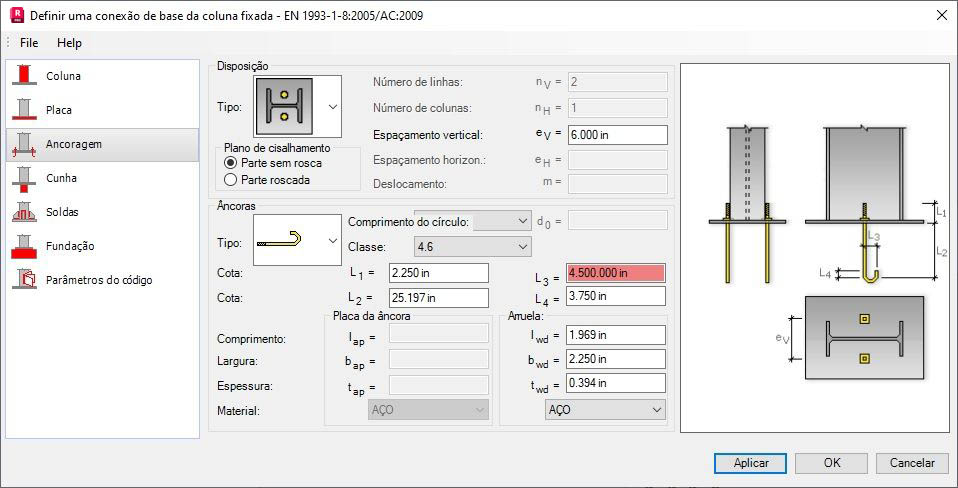This screenshot has height=488, width=958.
Task: Click the anchor base connection preview diagram
Action: click(x=816, y=248)
